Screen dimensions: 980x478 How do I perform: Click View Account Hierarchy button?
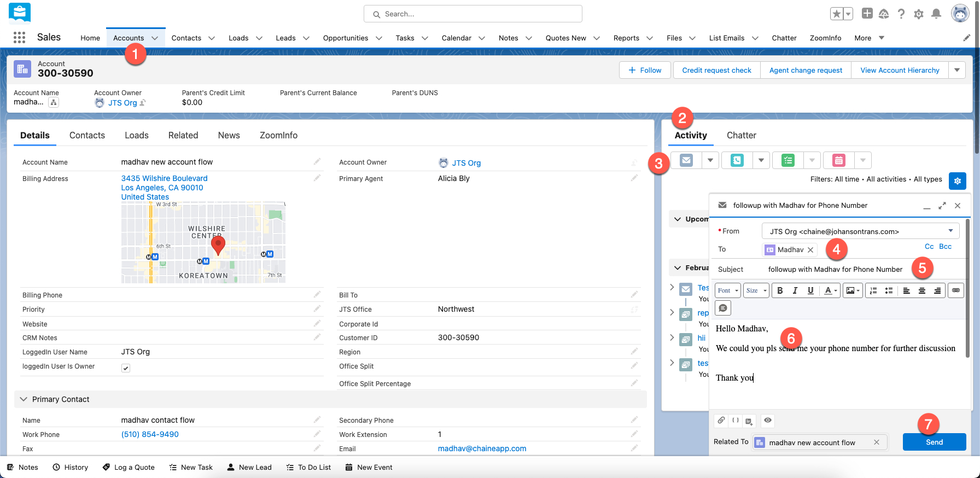900,70
